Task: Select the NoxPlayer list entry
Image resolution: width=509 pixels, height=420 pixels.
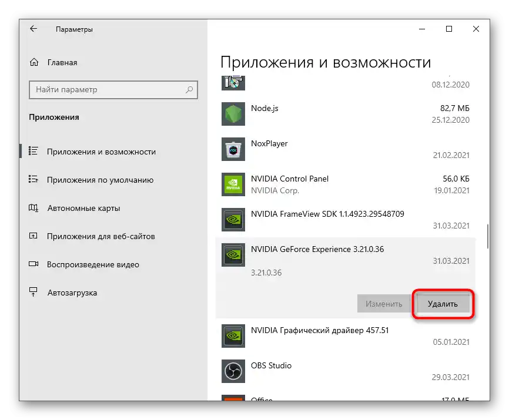Action: (x=346, y=149)
